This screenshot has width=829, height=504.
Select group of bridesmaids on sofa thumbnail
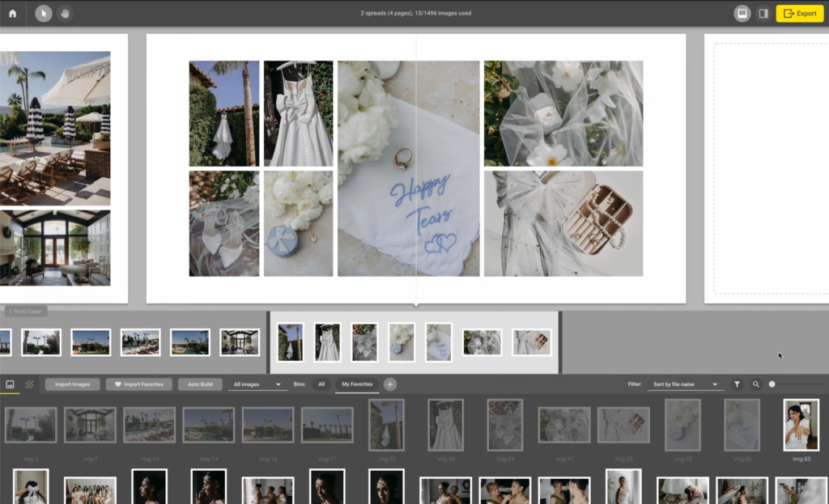click(x=90, y=490)
